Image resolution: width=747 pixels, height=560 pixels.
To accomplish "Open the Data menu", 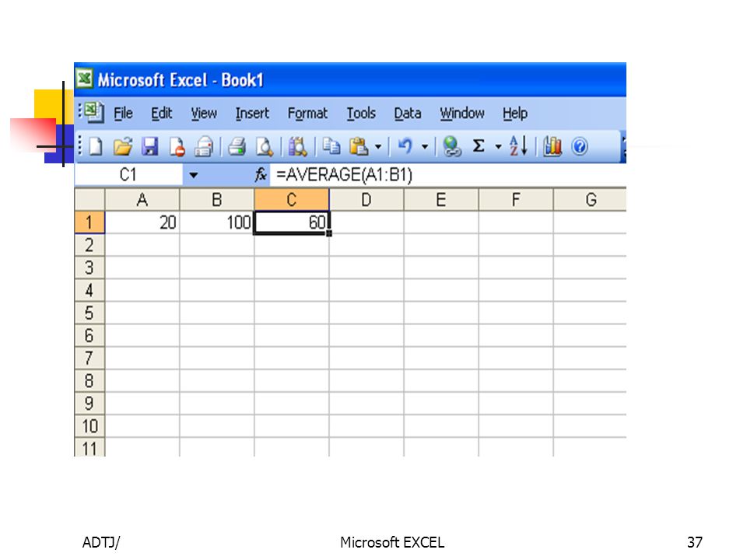I will pos(407,114).
